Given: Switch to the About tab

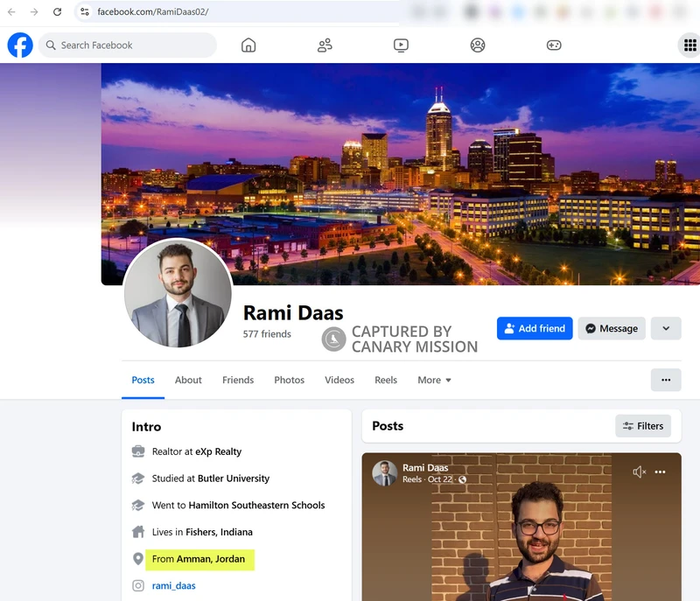Looking at the screenshot, I should (x=188, y=380).
